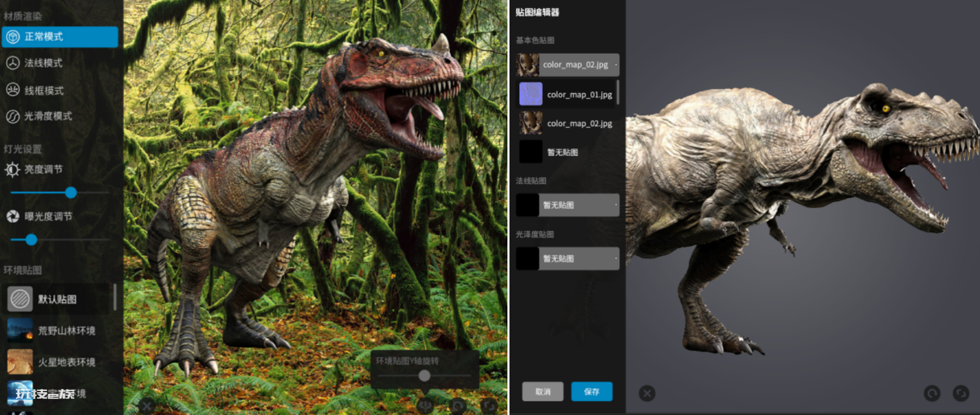The image size is (980, 415).
Task: Open the 基本色贴图 color_map_02.jpg dropdown
Action: pos(568,65)
